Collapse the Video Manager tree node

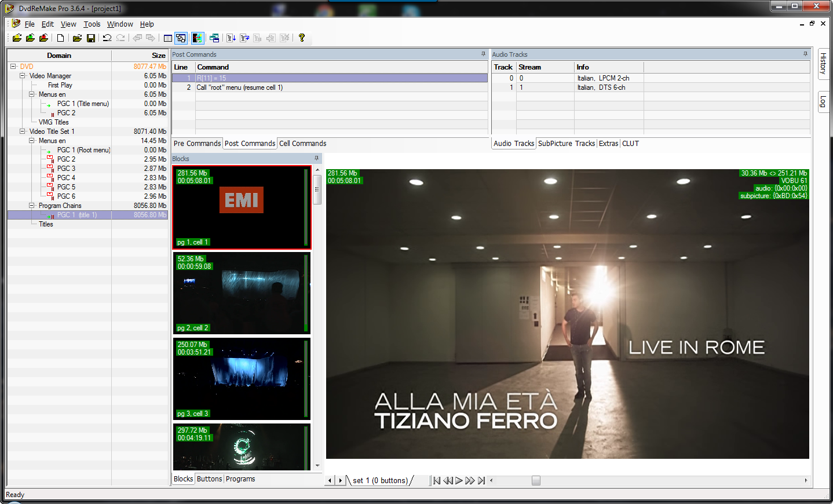tap(23, 76)
